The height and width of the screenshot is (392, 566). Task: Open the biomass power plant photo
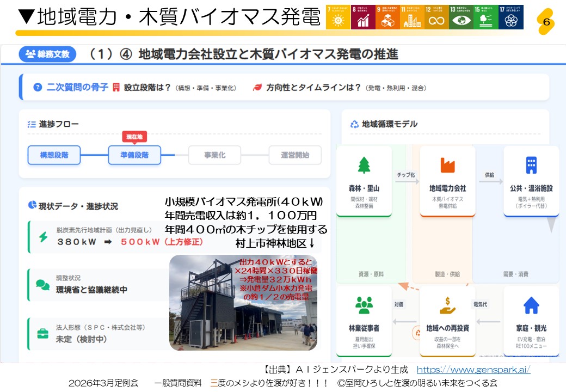(243, 302)
